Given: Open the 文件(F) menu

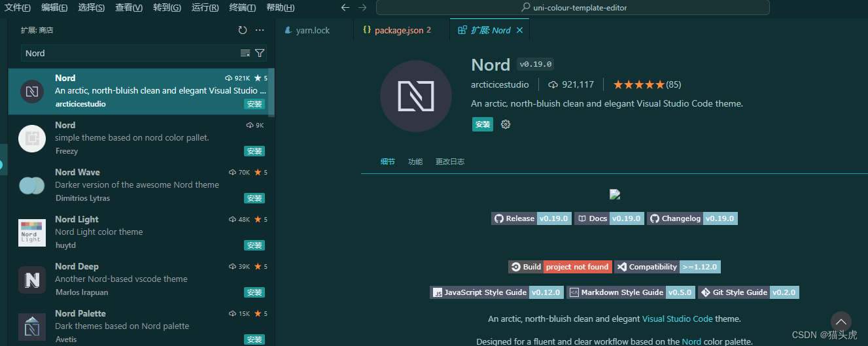Looking at the screenshot, I should click(x=18, y=8).
